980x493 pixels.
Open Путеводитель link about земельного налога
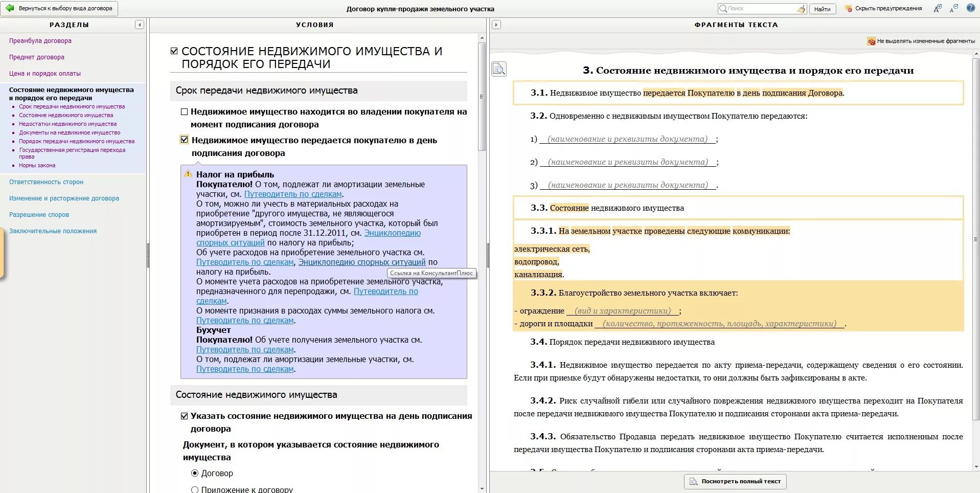click(245, 321)
